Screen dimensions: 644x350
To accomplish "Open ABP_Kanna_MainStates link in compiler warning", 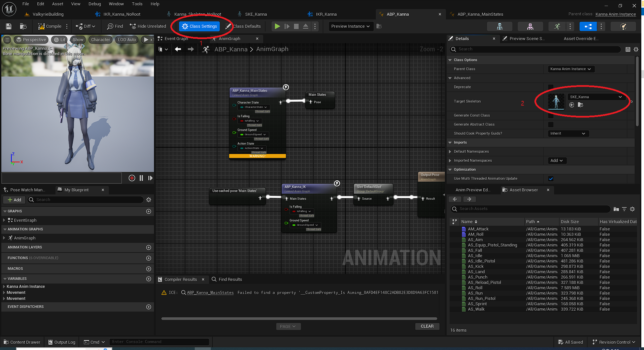I will click(x=210, y=293).
